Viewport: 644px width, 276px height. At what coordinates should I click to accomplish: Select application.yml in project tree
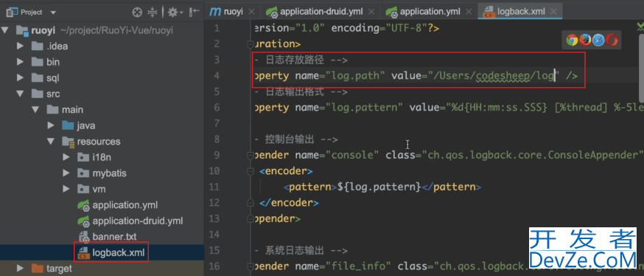point(125,205)
